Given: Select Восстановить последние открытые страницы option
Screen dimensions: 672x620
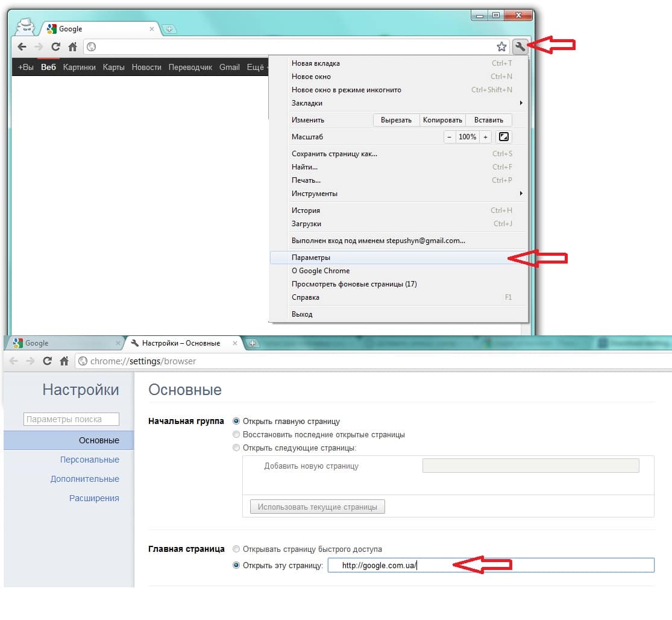Looking at the screenshot, I should 236,434.
